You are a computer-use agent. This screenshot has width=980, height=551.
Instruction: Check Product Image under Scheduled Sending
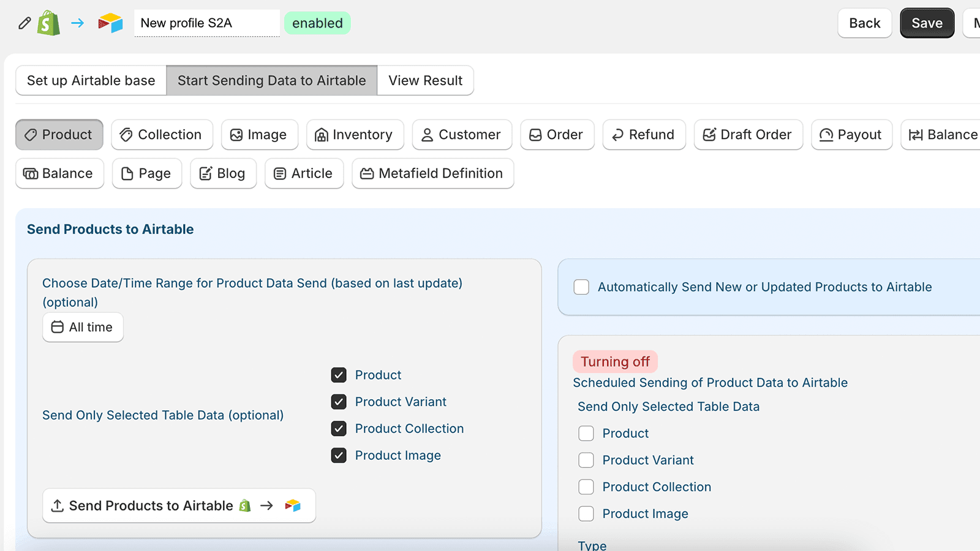pyautogui.click(x=586, y=514)
